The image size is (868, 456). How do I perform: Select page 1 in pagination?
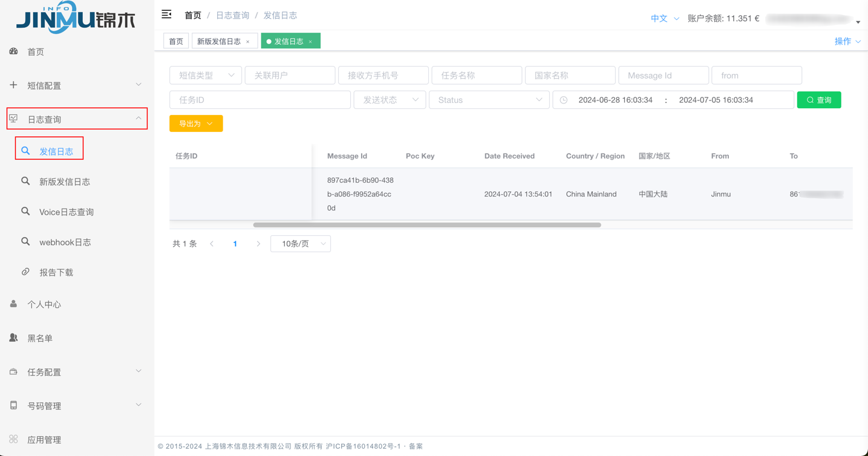click(x=235, y=244)
